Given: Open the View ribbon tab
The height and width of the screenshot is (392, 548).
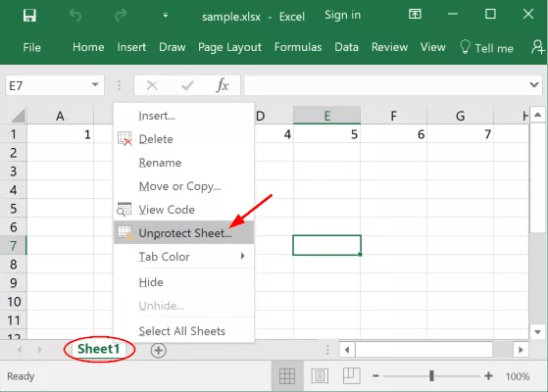Looking at the screenshot, I should (x=432, y=47).
